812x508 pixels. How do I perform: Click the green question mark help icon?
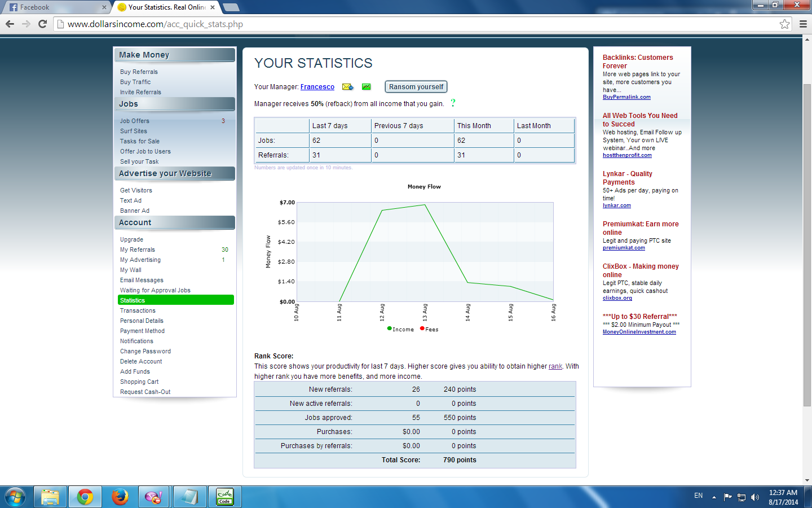453,103
